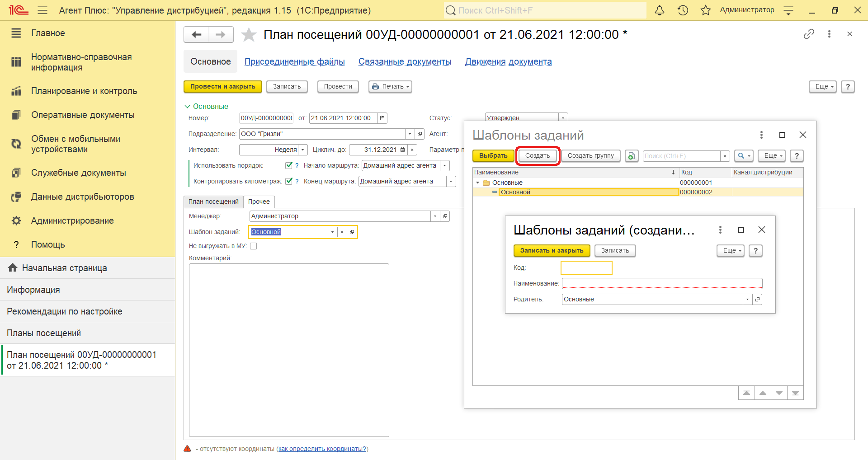Move item to the top arrow
Image resolution: width=868 pixels, height=460 pixels.
tap(746, 393)
